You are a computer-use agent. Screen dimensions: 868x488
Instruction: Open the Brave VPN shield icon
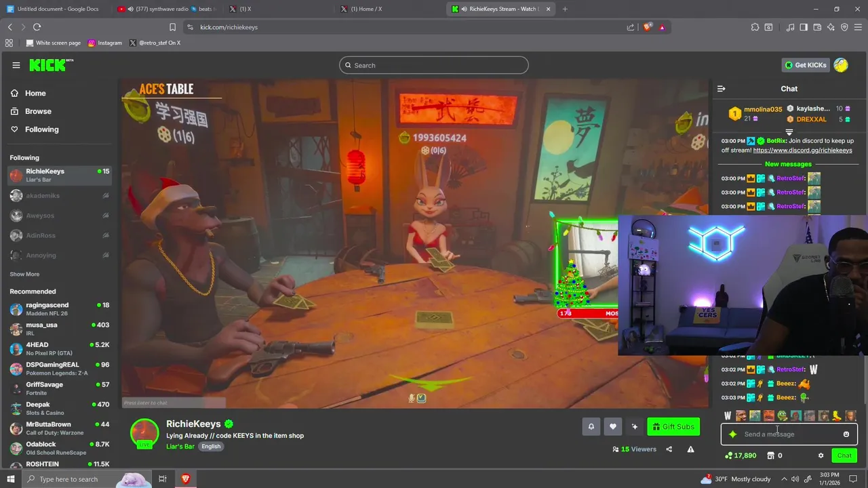[x=844, y=27]
